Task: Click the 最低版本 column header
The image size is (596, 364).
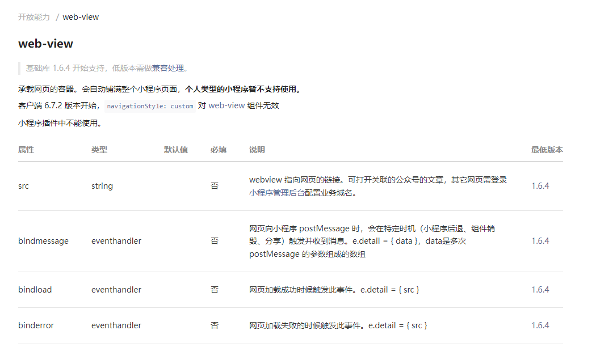Action: 547,150
